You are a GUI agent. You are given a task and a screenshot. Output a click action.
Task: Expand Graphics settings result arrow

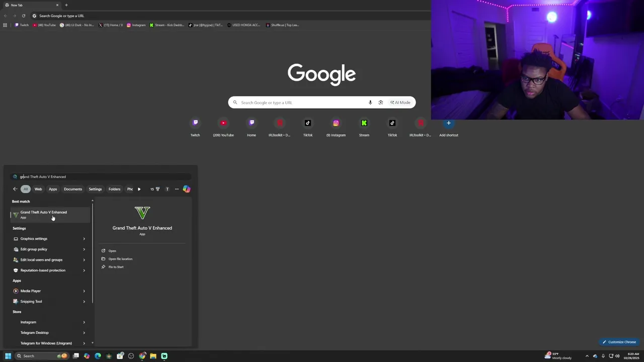coord(84,239)
